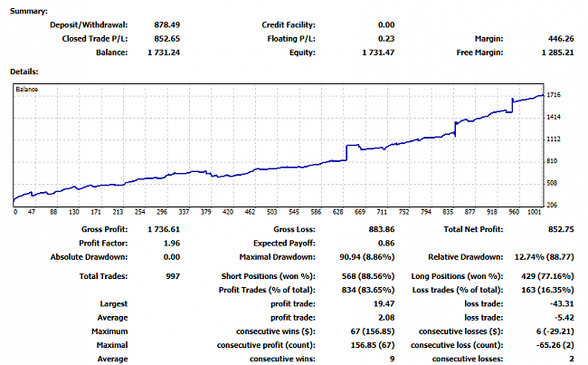588x365 pixels.
Task: Click the average consecutive wins value 9
Action: click(392, 359)
